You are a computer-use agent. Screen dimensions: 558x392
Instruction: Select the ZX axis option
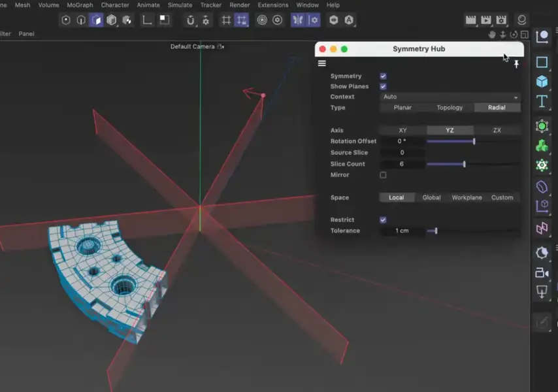point(497,130)
